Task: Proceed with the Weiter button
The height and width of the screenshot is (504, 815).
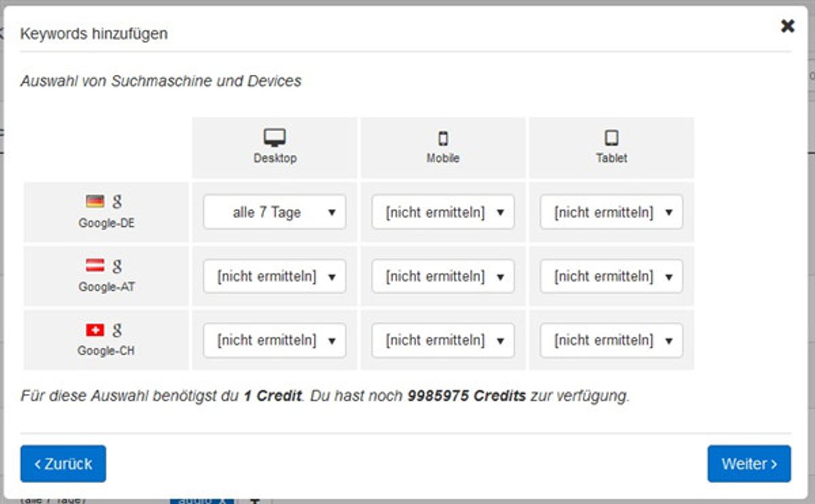Action: (x=749, y=464)
